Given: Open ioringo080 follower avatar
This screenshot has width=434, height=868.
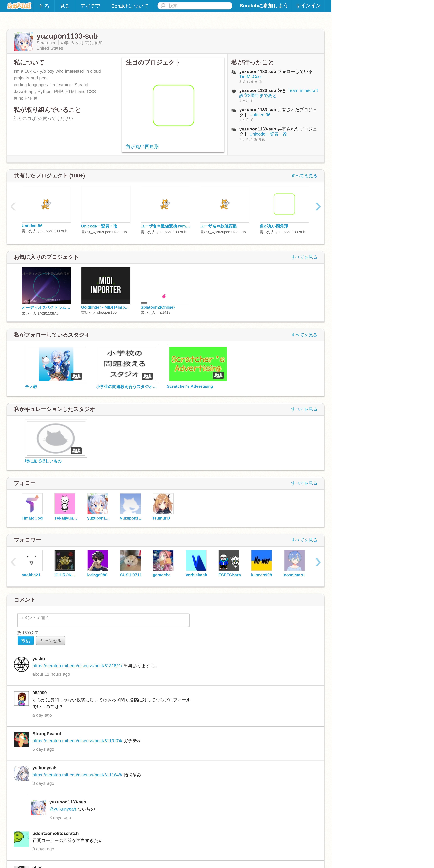Looking at the screenshot, I should point(98,560).
